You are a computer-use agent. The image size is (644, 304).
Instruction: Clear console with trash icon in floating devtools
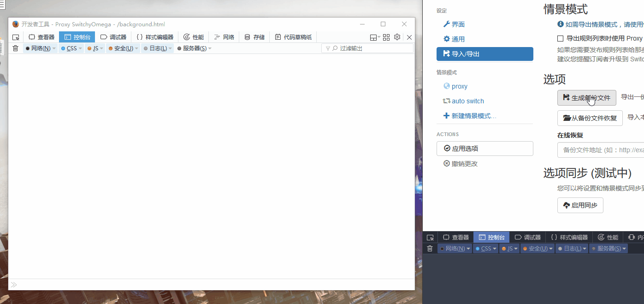click(16, 48)
